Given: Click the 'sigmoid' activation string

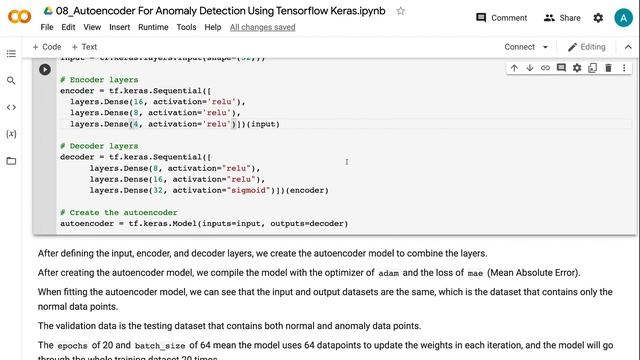Looking at the screenshot, I should [x=249, y=190].
